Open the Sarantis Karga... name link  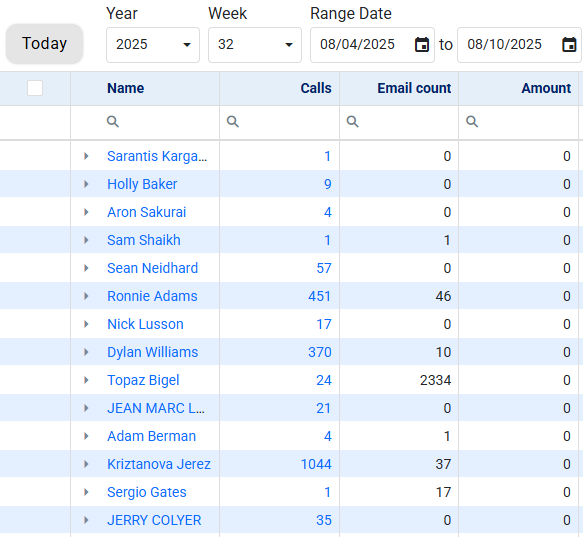click(157, 156)
